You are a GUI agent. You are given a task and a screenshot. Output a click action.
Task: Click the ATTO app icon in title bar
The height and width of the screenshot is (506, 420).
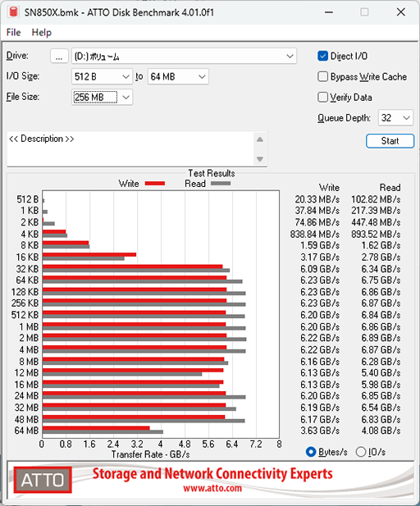pyautogui.click(x=13, y=12)
